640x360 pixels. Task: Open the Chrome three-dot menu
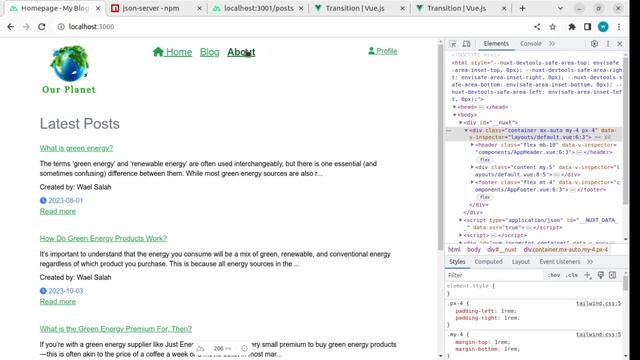coord(619,27)
